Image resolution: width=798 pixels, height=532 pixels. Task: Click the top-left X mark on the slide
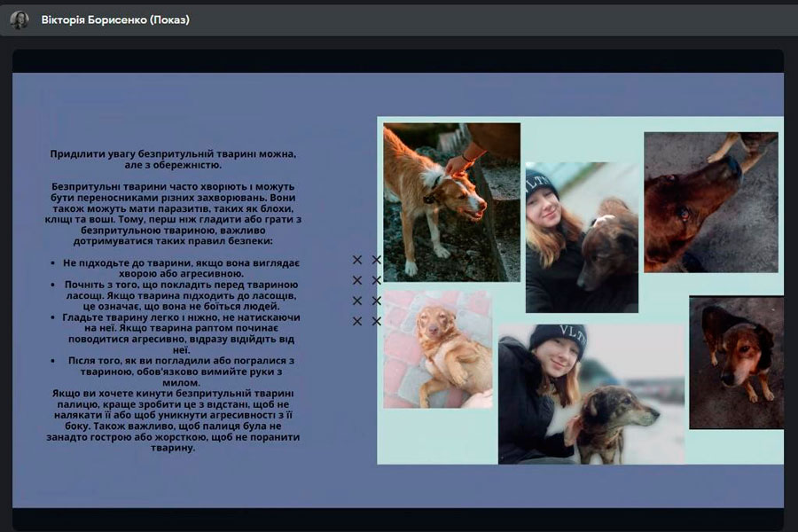coord(357,260)
